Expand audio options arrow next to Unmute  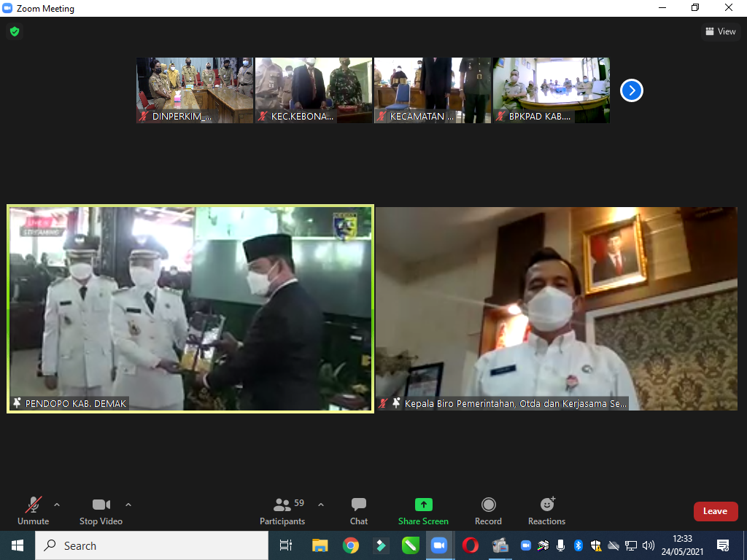57,505
